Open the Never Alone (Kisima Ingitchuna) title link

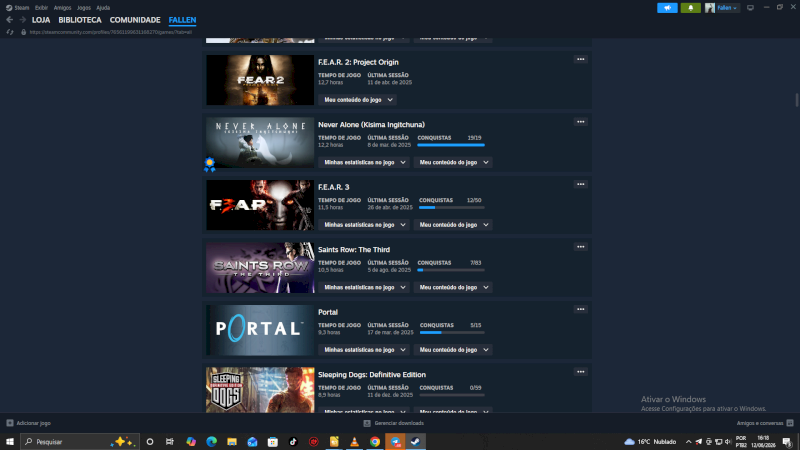coord(371,124)
